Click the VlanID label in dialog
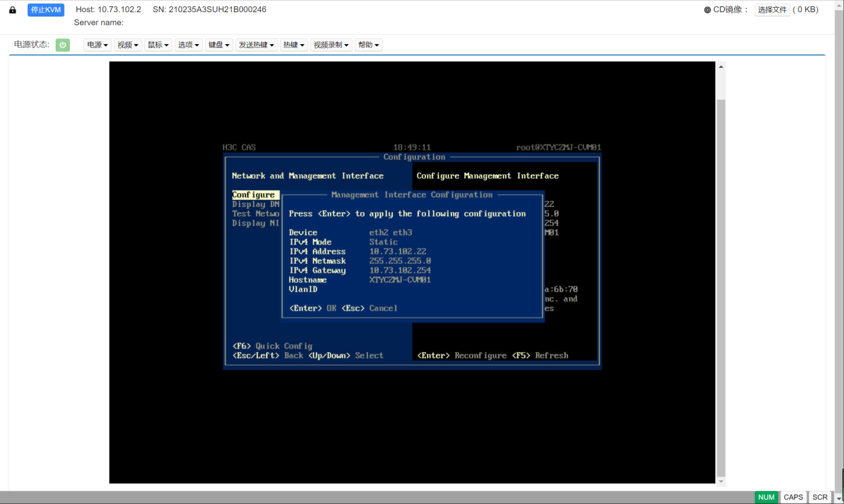The height and width of the screenshot is (504, 844). [303, 289]
